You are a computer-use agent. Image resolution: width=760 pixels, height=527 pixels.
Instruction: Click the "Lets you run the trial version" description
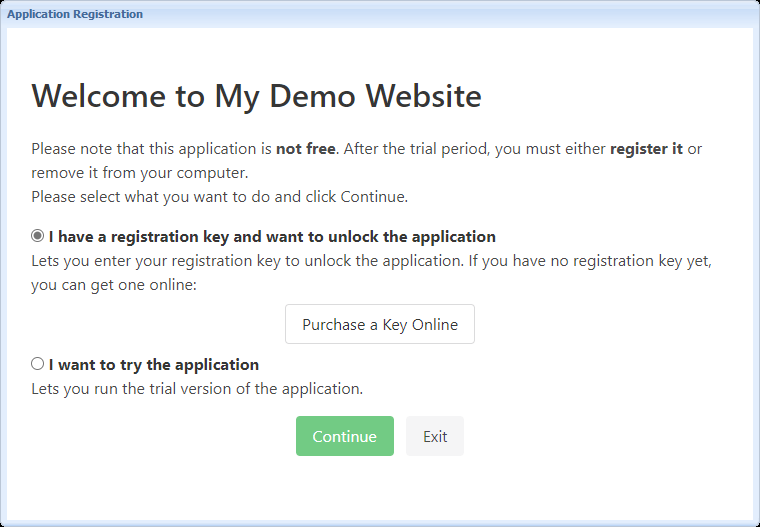pyautogui.click(x=197, y=388)
